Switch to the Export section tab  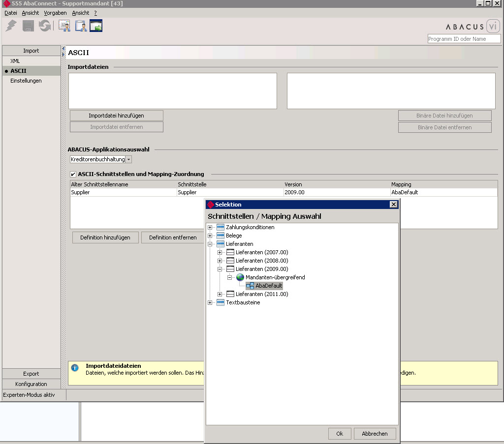click(x=31, y=374)
